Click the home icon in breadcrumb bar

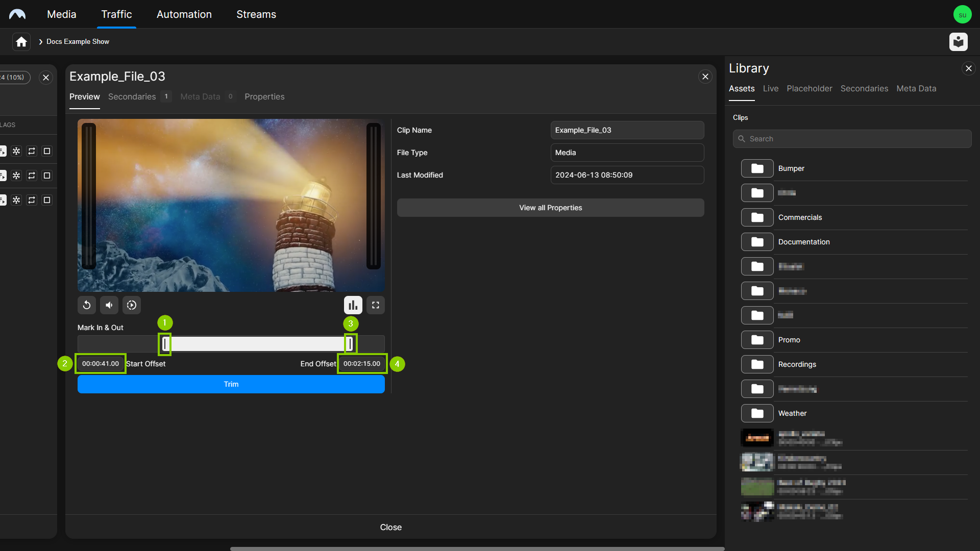(21, 42)
